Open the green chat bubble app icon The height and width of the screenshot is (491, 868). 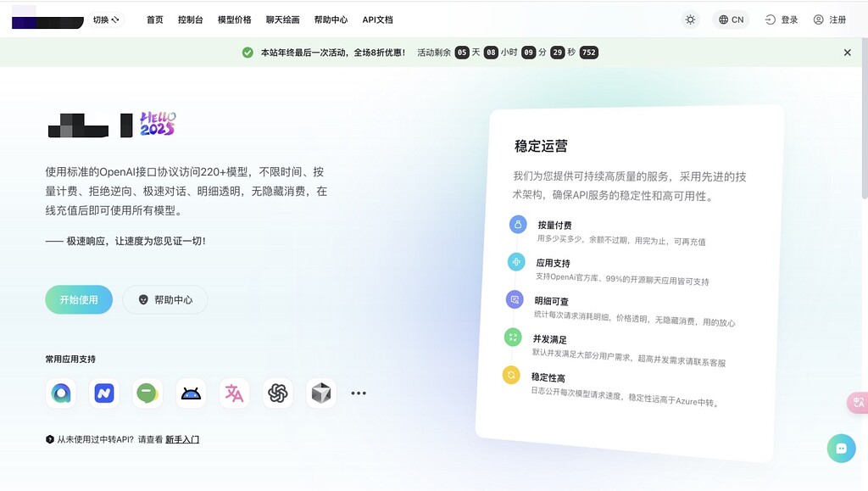point(147,393)
